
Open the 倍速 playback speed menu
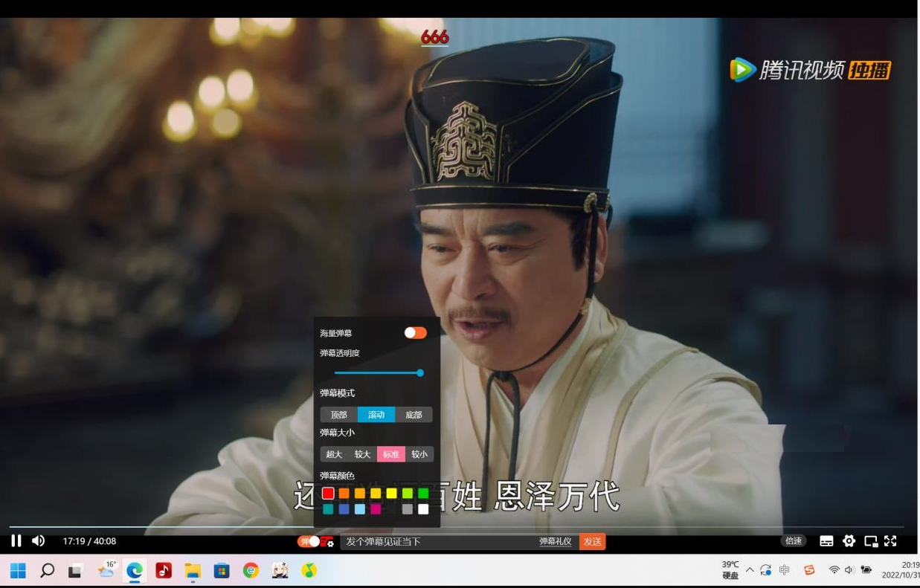(x=794, y=541)
